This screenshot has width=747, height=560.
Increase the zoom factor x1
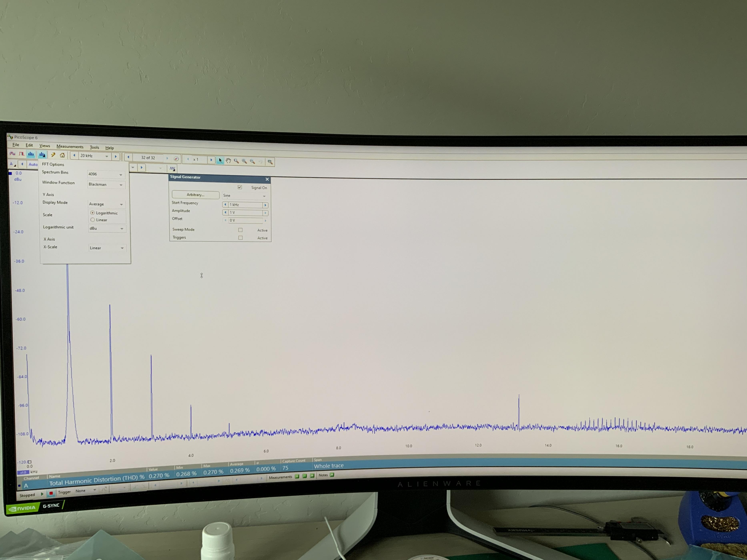[211, 160]
